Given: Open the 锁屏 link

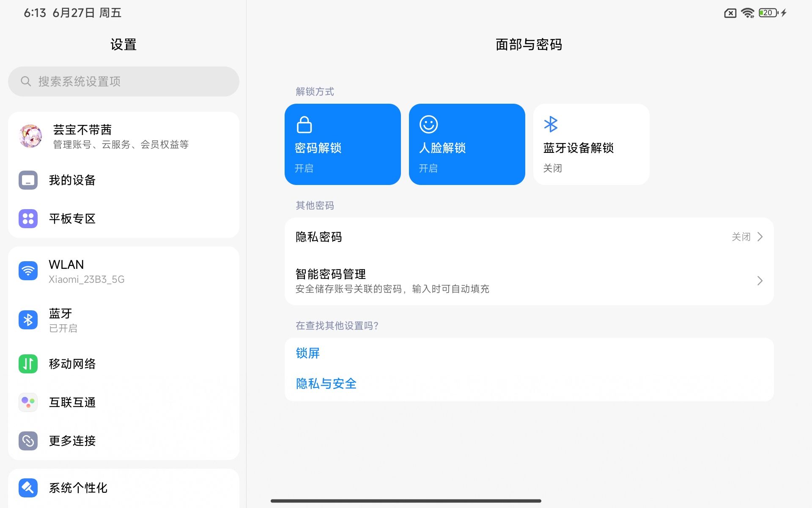Looking at the screenshot, I should (x=307, y=353).
